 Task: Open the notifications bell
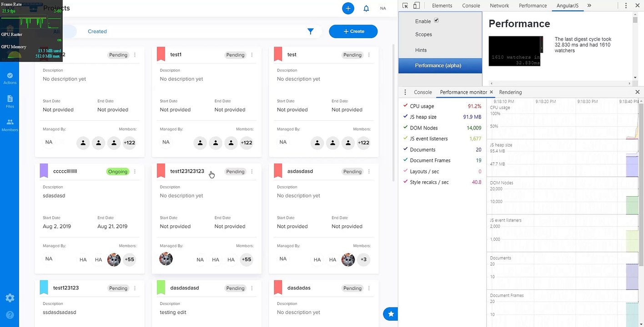[366, 8]
